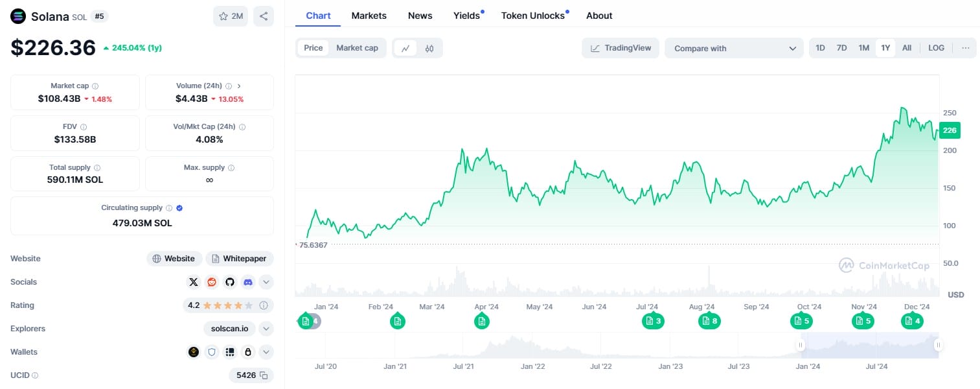
Task: Click the Market cap info icon
Action: (95, 86)
